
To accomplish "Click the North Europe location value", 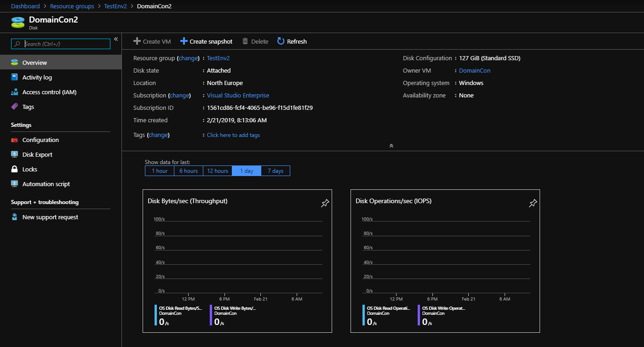I will [225, 83].
